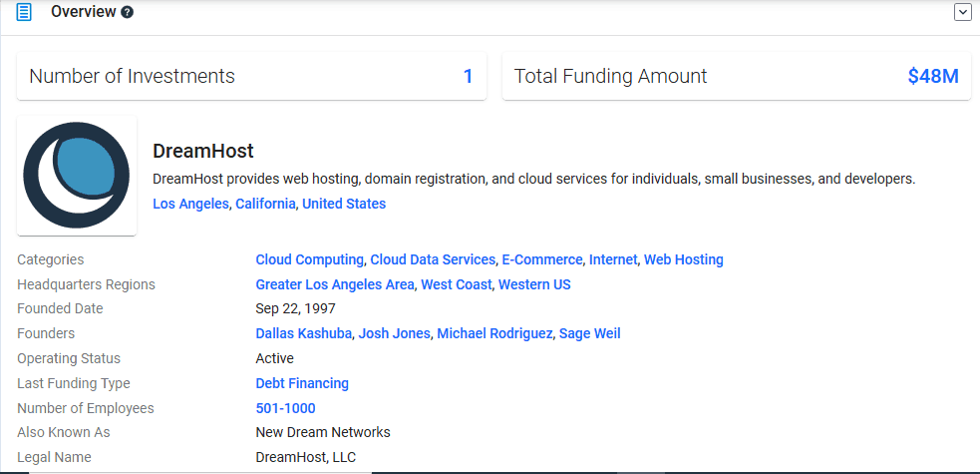The height and width of the screenshot is (474, 980).
Task: Open the Debt Financing funding type
Action: (x=302, y=383)
